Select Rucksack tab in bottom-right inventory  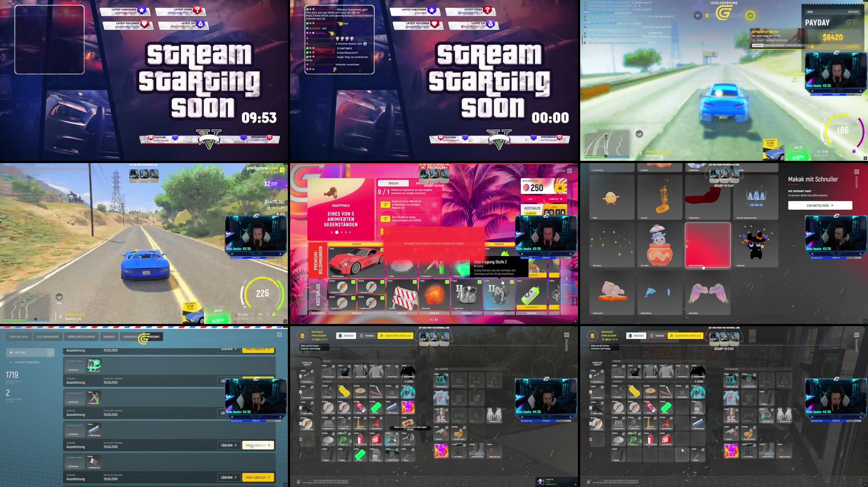636,336
